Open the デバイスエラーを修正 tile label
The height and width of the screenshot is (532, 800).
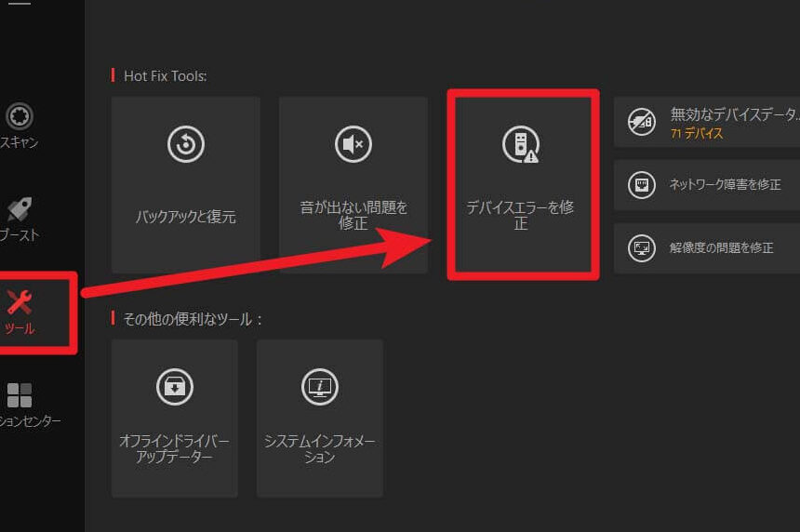[x=520, y=216]
